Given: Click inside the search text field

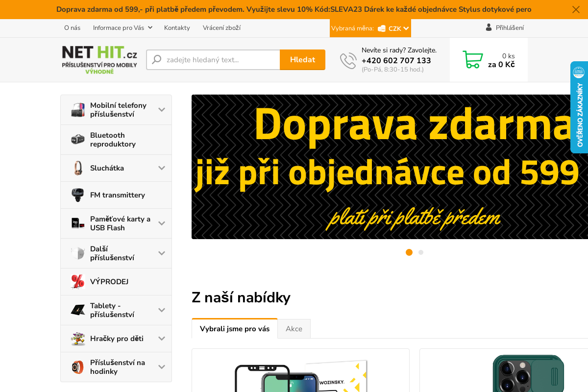Looking at the screenshot, I should pyautogui.click(x=216, y=59).
